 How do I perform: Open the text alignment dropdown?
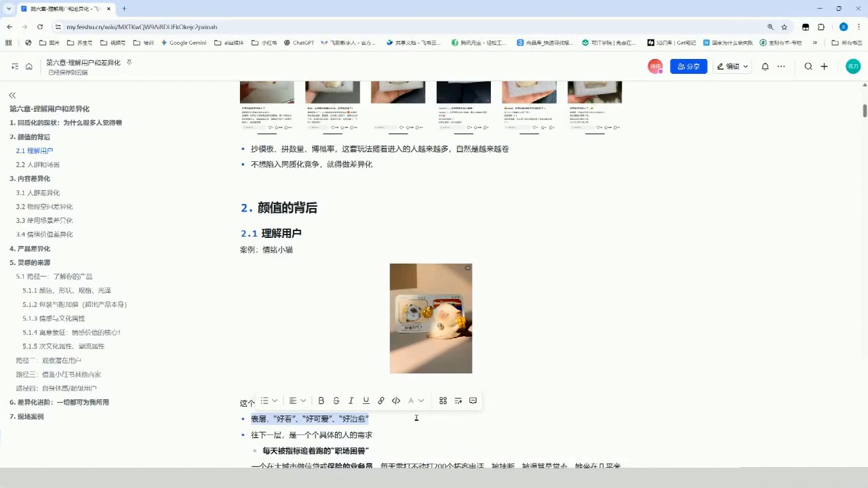tap(297, 401)
